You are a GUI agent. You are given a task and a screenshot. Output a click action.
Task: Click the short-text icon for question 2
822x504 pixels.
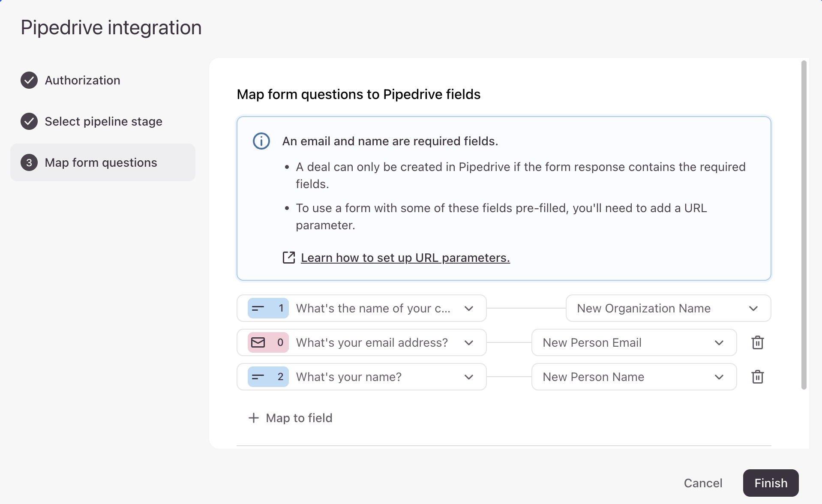point(258,377)
